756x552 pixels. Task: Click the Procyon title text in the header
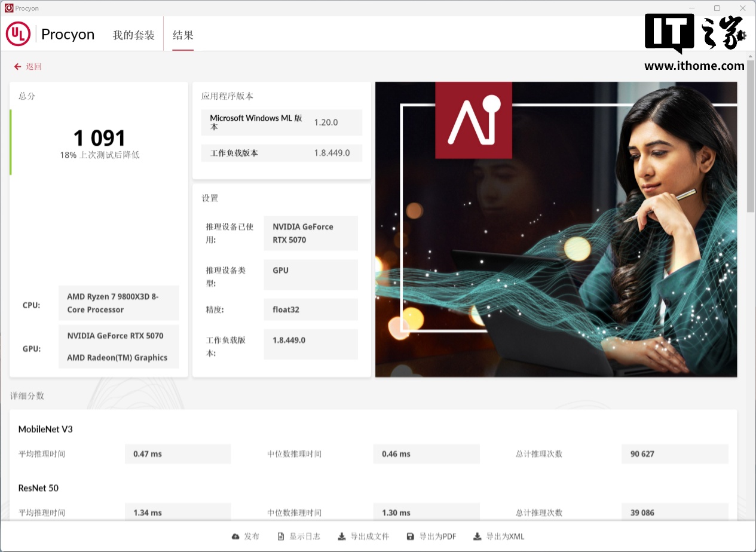coord(68,35)
